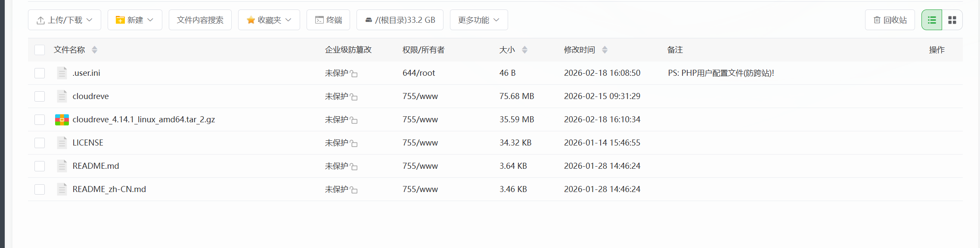The height and width of the screenshot is (248, 980).
Task: Tick the select-all checkbox in header
Action: [x=40, y=50]
